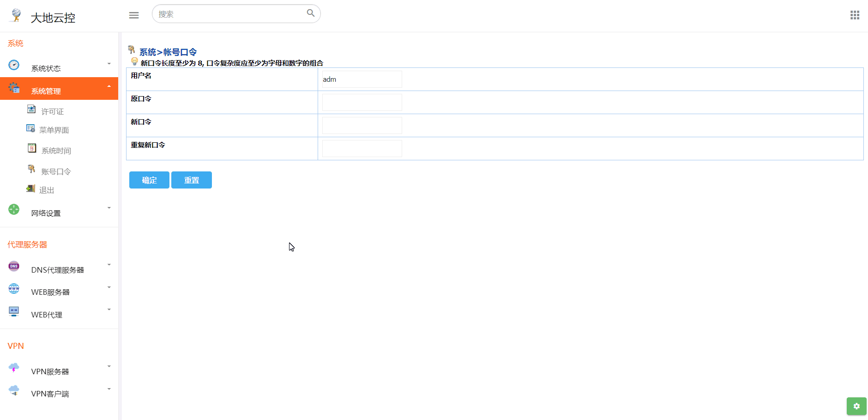Open the VPN服务器 menu item

pos(59,368)
